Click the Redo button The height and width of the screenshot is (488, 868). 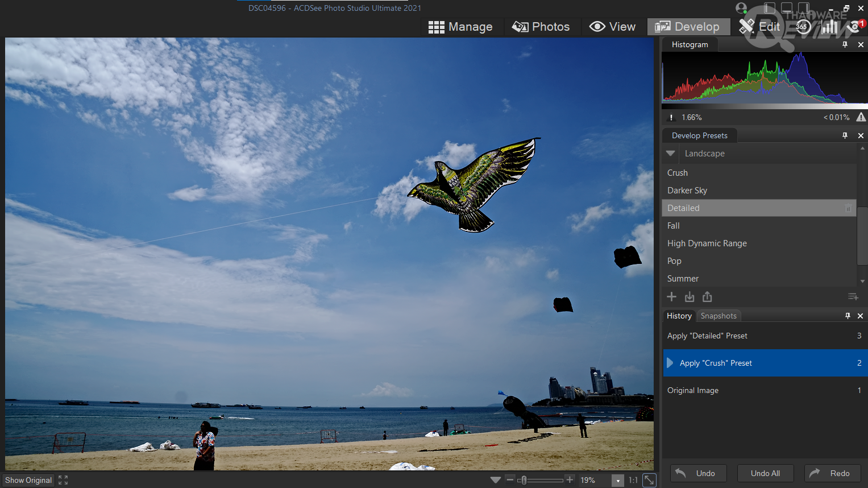(x=832, y=473)
